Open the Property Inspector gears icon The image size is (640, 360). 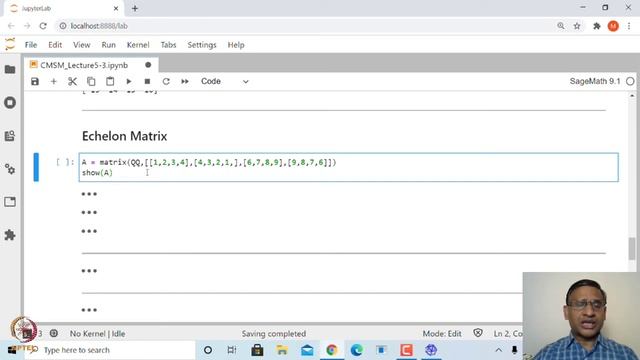click(10, 169)
